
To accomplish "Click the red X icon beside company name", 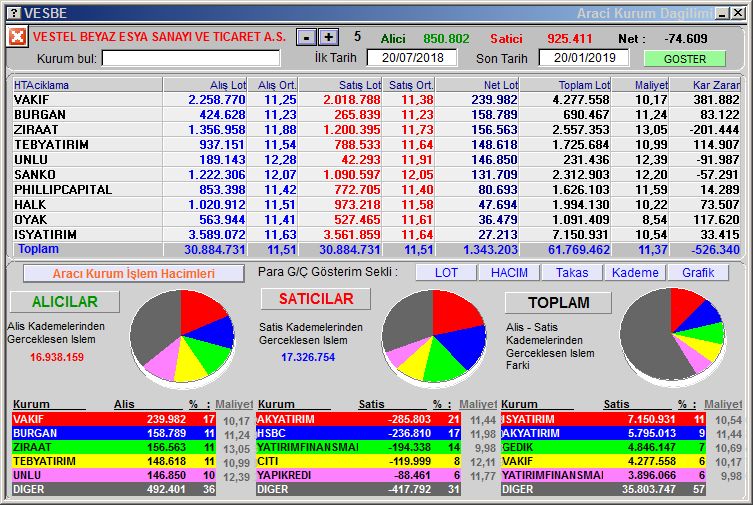I will 17,37.
